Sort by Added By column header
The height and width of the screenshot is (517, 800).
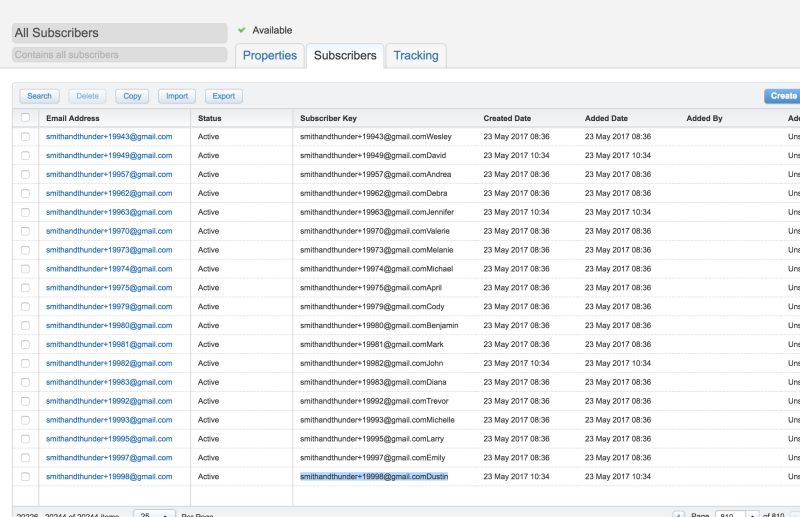coord(704,118)
